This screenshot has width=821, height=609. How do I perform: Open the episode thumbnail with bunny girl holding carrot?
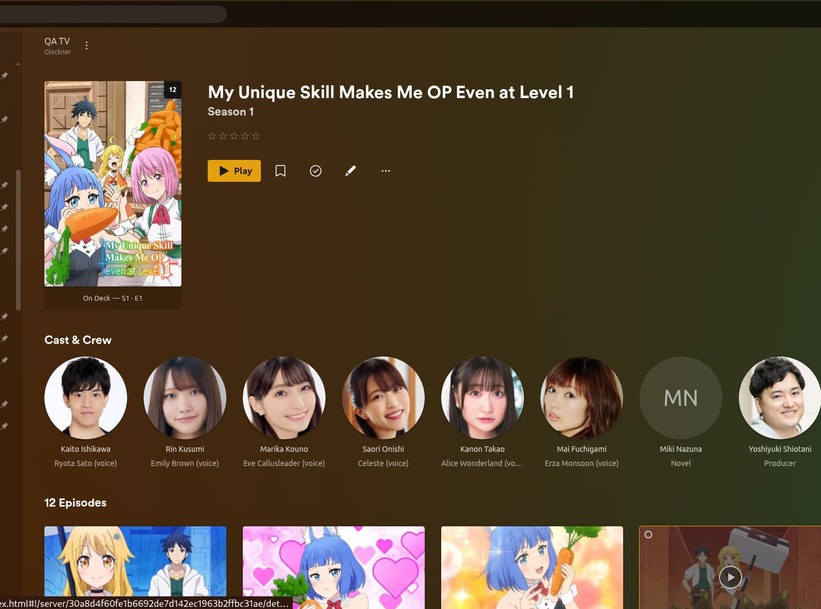(x=532, y=568)
